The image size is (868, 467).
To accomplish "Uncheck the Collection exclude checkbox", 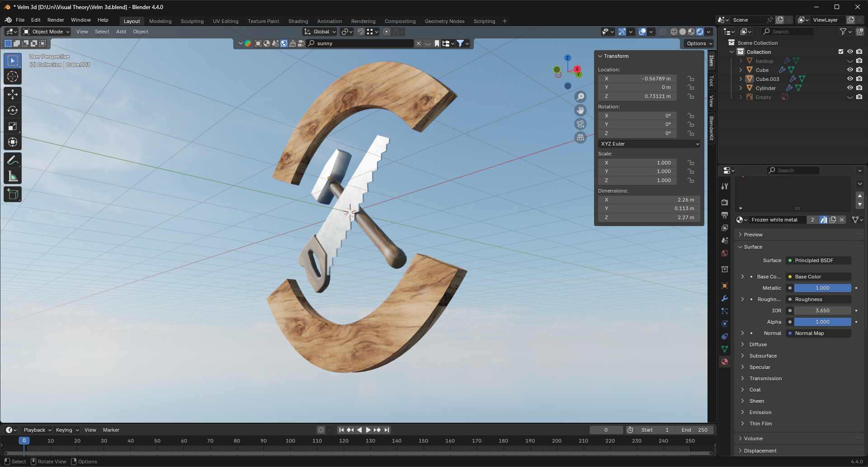I will (x=841, y=52).
